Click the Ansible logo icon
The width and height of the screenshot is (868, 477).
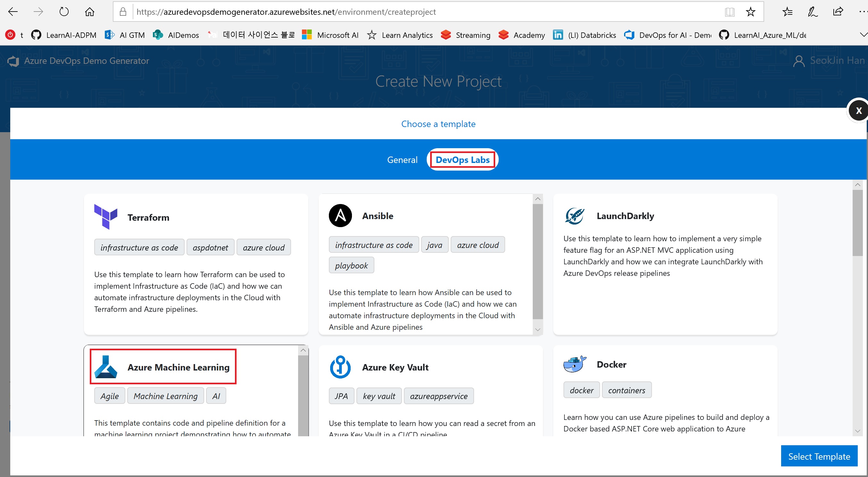click(x=340, y=216)
